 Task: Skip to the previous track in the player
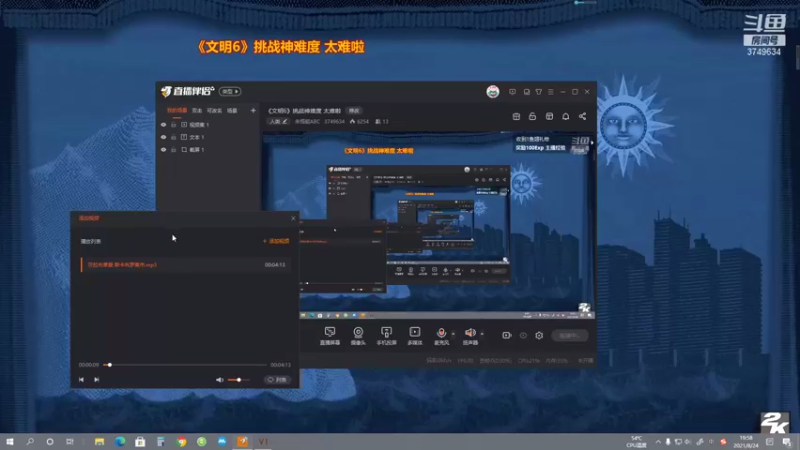point(81,380)
